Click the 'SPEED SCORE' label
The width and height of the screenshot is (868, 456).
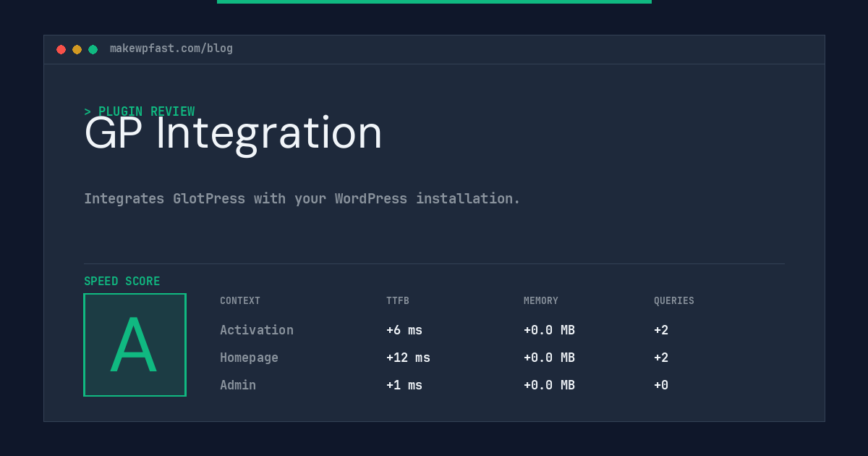tap(122, 282)
